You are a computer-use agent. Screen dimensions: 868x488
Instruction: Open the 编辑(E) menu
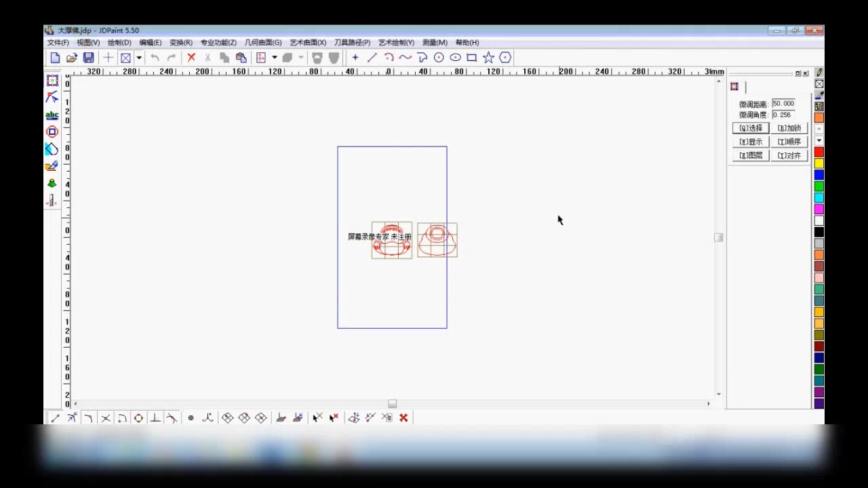tap(151, 43)
